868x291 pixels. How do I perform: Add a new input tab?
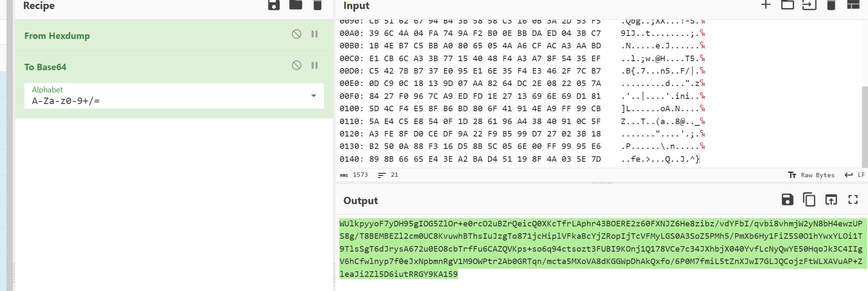pos(766,5)
